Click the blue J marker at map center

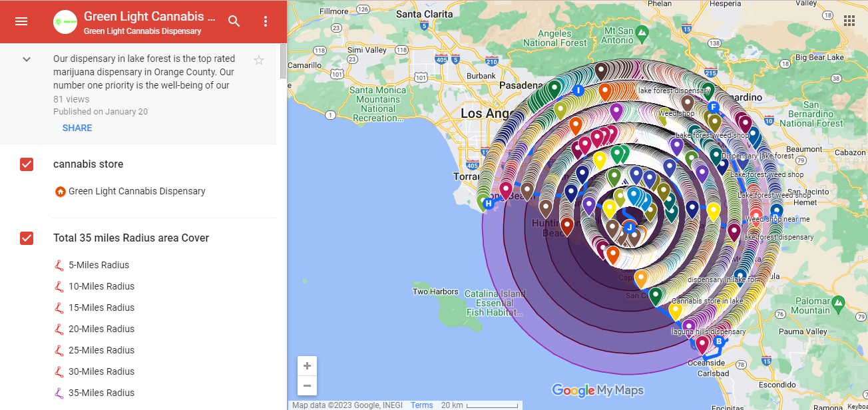(629, 227)
